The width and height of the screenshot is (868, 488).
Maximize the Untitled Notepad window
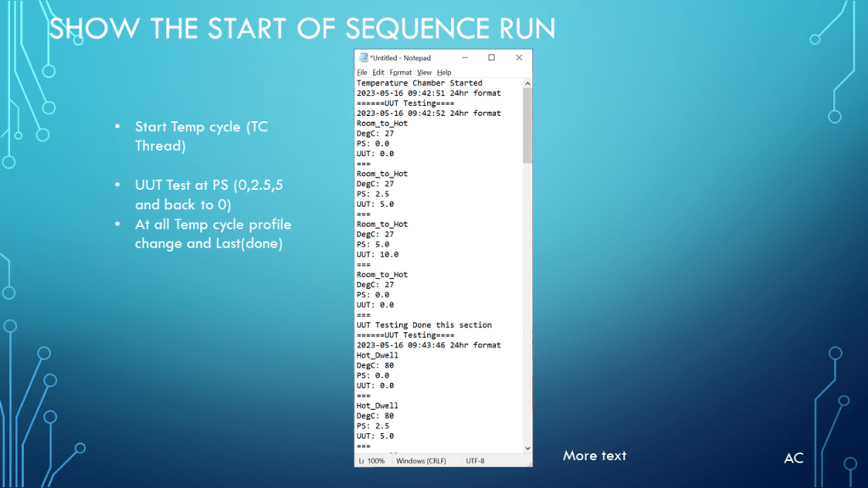(492, 58)
